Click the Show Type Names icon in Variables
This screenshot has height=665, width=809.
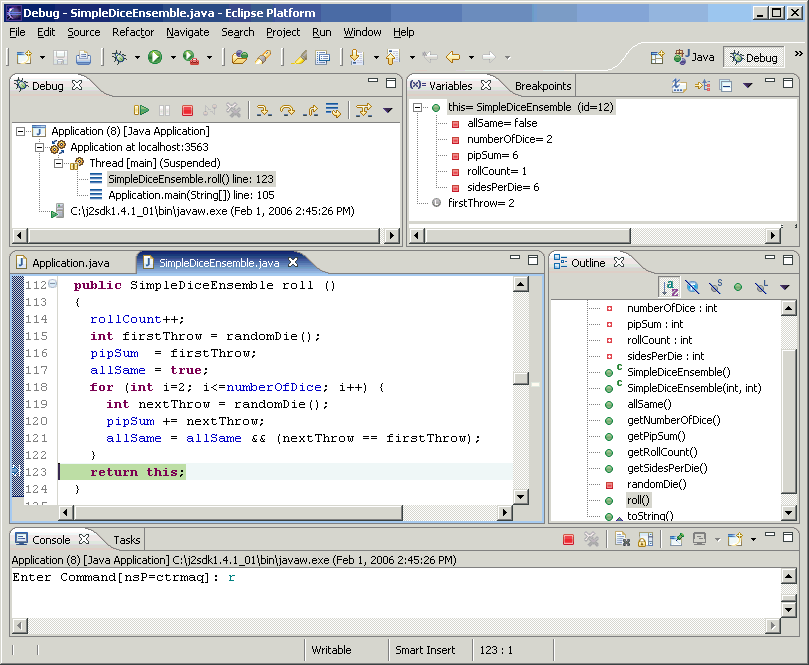coord(679,85)
